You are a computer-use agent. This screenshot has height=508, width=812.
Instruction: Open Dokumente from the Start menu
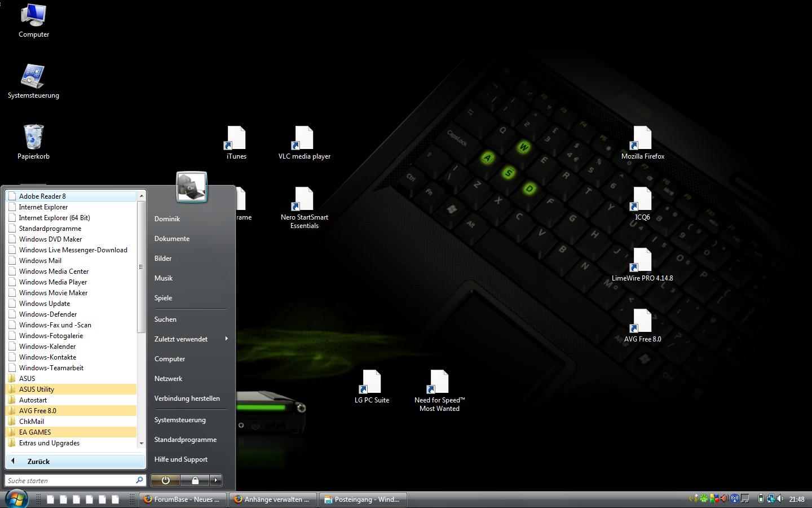coord(172,239)
